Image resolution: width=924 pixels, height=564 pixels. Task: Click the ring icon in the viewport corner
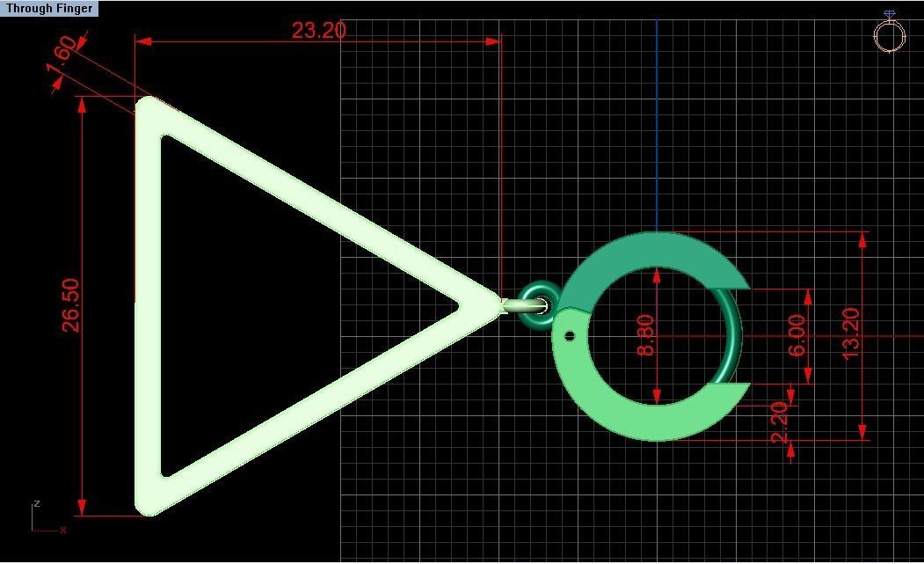tap(888, 33)
